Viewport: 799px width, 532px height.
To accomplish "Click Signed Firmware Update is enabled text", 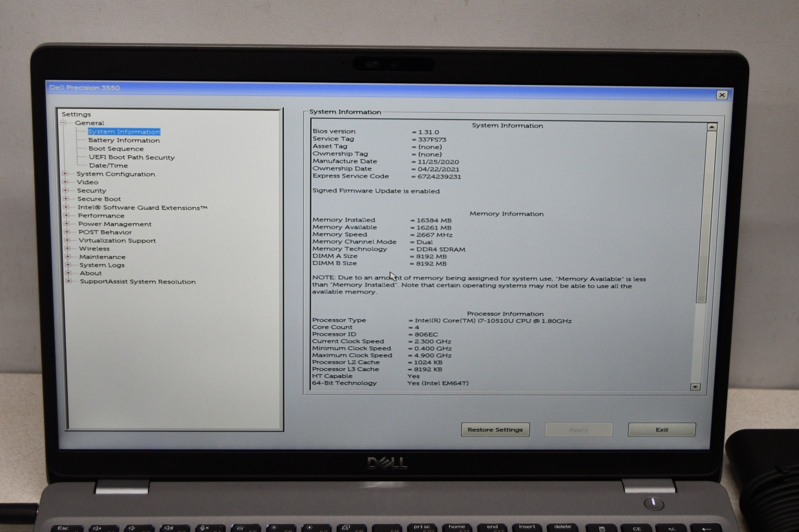I will (376, 191).
